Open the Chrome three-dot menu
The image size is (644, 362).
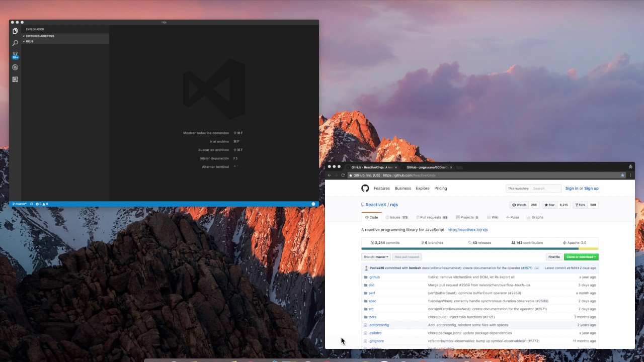click(630, 175)
